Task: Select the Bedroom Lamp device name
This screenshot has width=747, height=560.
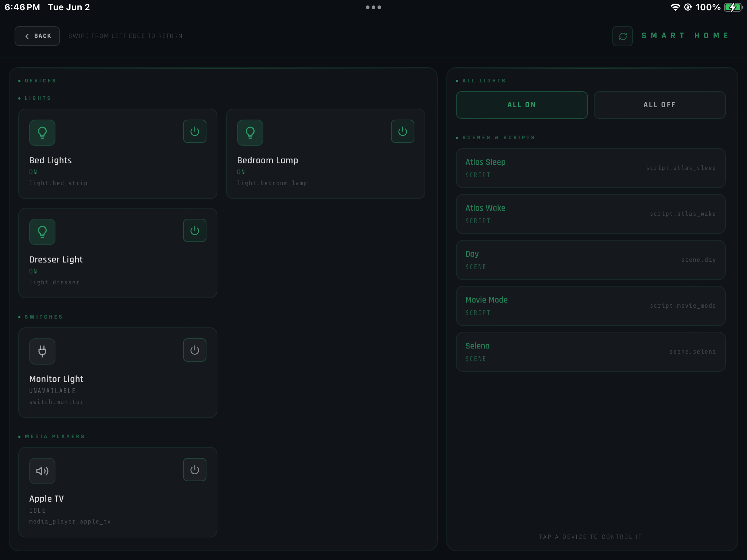Action: point(267,160)
